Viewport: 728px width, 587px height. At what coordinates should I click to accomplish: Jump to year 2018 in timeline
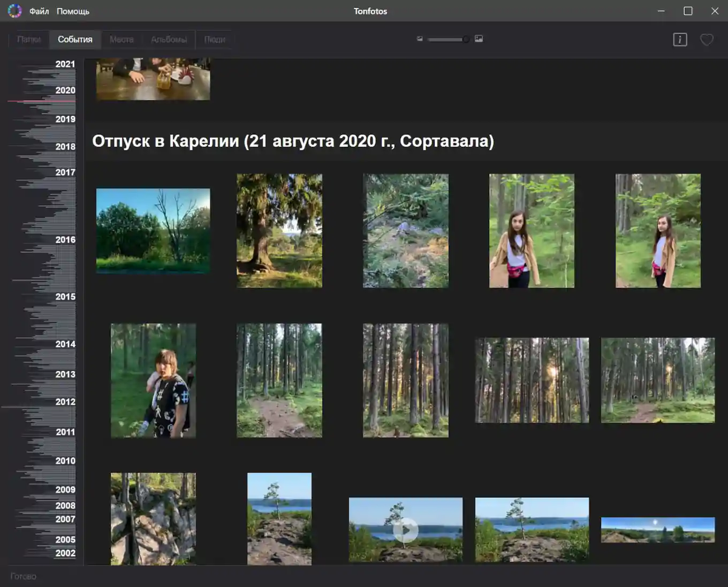click(66, 146)
